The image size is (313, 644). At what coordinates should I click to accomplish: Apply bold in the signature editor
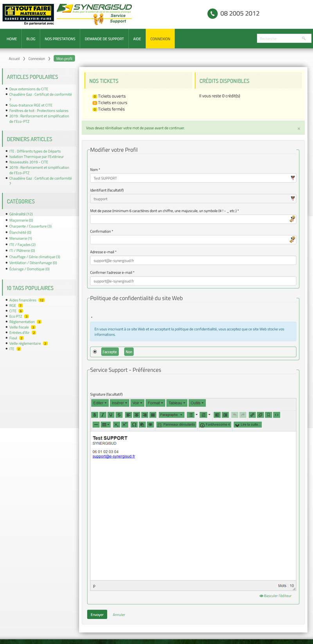(95, 415)
